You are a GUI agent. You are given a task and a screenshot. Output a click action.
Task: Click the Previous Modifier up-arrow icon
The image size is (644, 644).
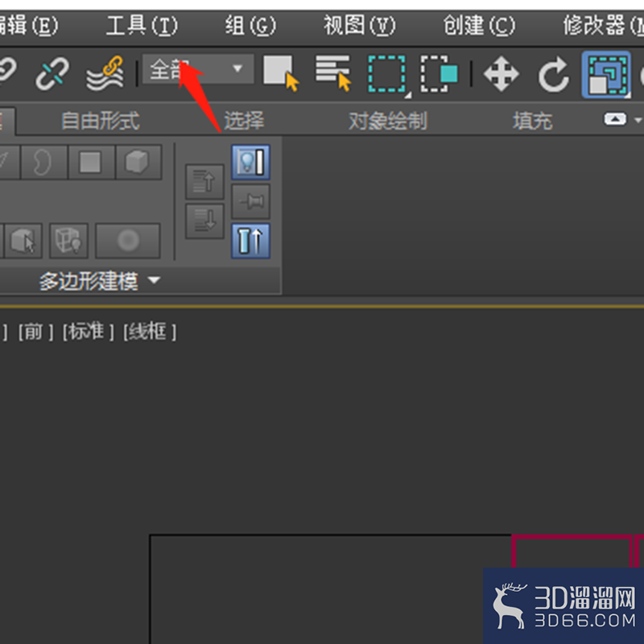[x=204, y=182]
